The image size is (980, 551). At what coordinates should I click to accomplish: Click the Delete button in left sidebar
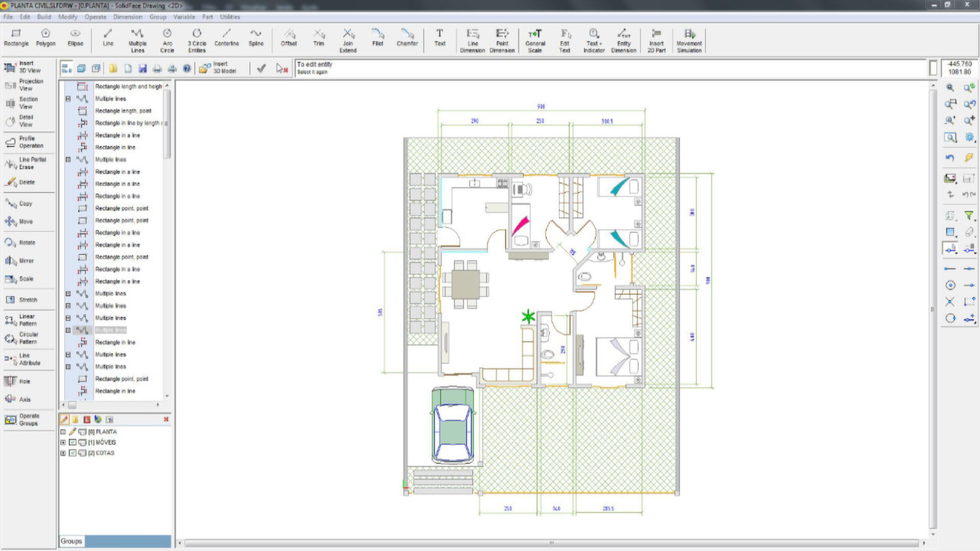point(28,182)
